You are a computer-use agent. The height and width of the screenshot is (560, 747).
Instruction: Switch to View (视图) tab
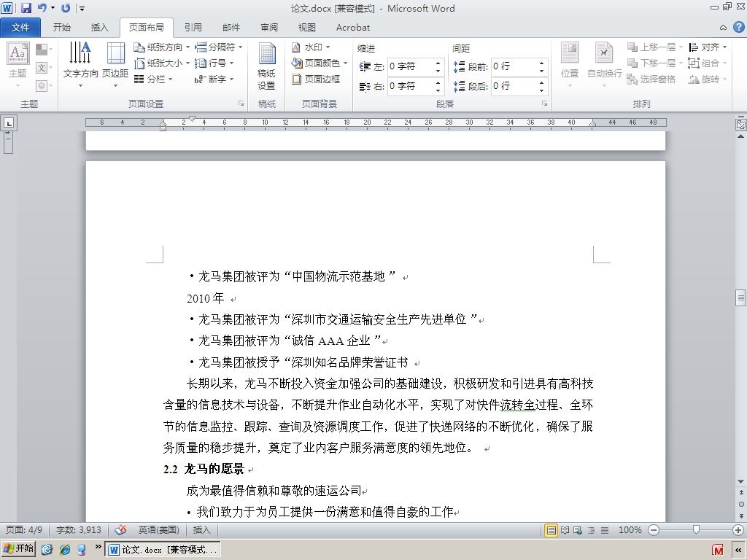(307, 28)
